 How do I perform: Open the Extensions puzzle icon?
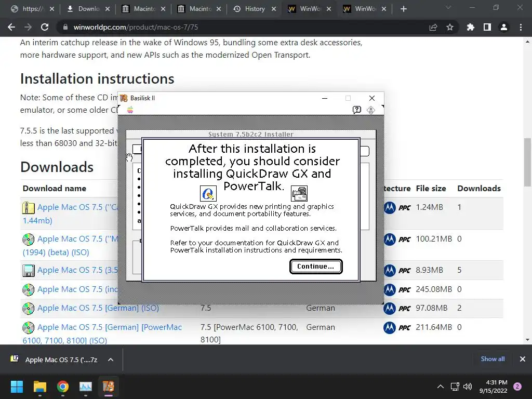click(470, 27)
